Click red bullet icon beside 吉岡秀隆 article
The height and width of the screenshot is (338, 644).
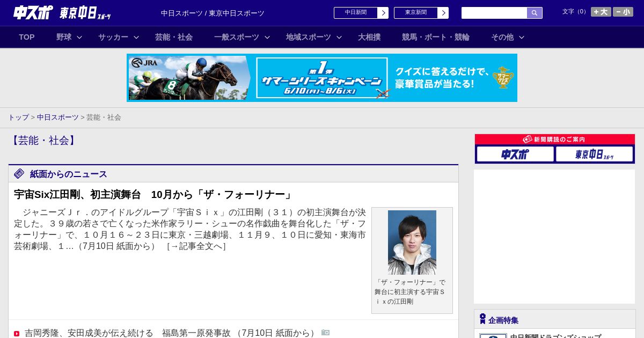point(17,334)
